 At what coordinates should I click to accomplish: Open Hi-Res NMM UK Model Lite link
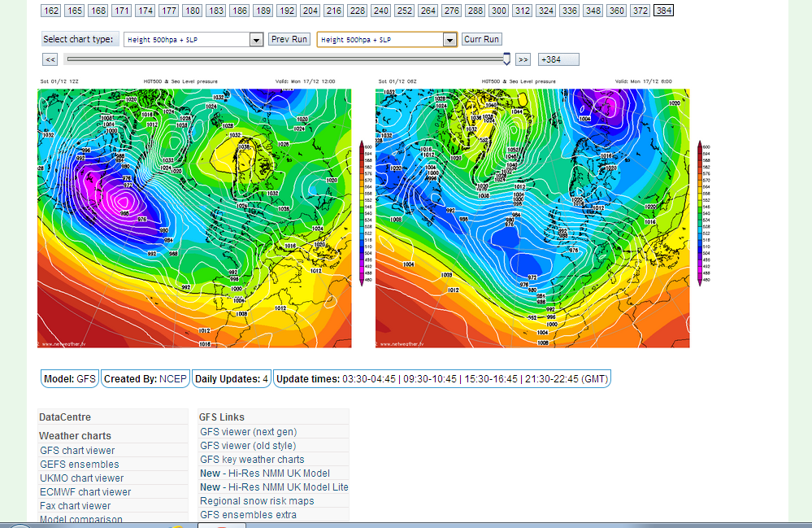point(274,487)
